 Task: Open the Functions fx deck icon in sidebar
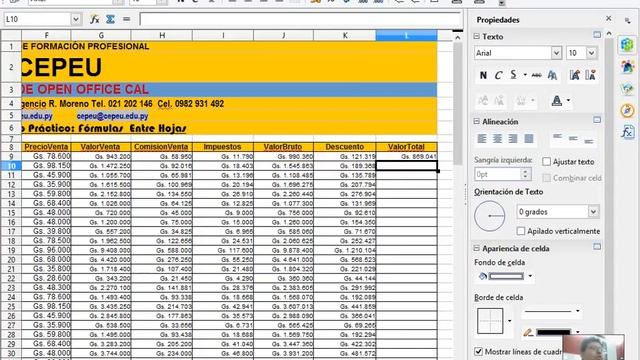click(x=627, y=133)
